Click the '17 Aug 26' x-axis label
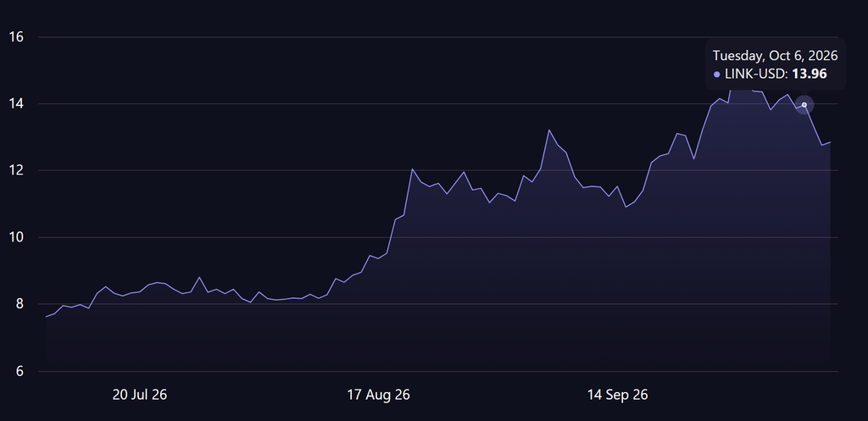The image size is (868, 421). 379,395
